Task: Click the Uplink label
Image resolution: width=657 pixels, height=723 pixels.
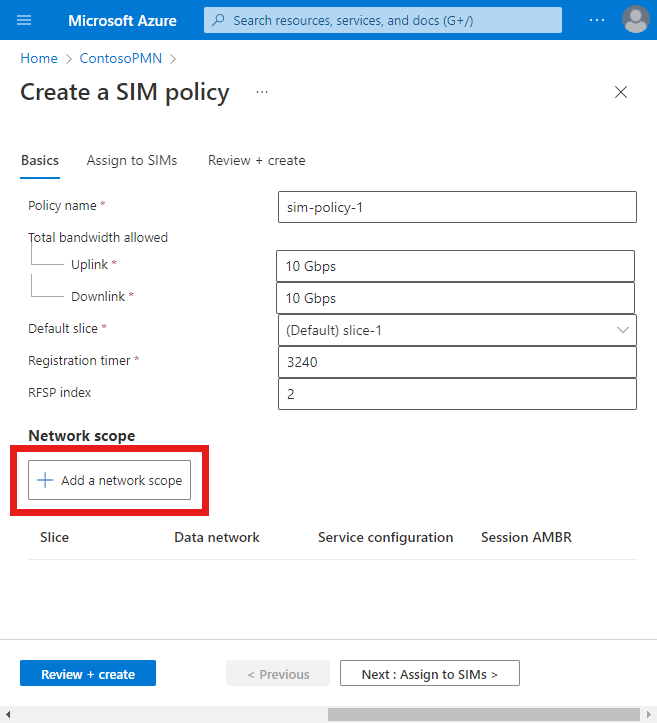Action: click(89, 265)
